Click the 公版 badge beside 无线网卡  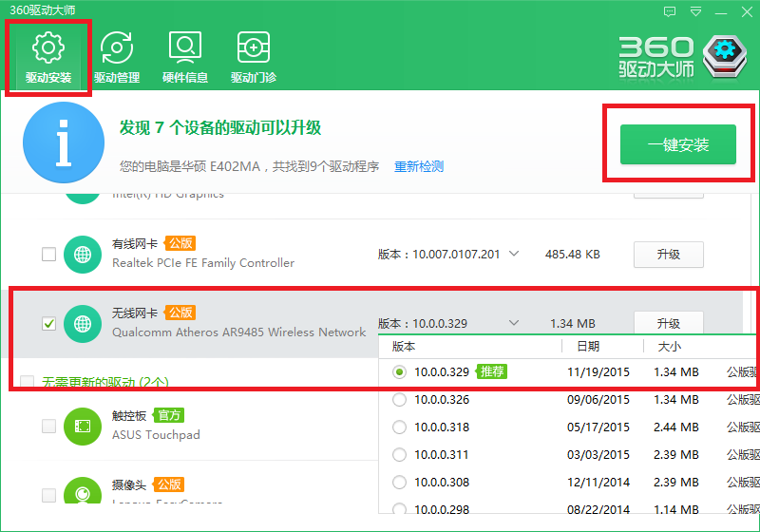point(180,312)
